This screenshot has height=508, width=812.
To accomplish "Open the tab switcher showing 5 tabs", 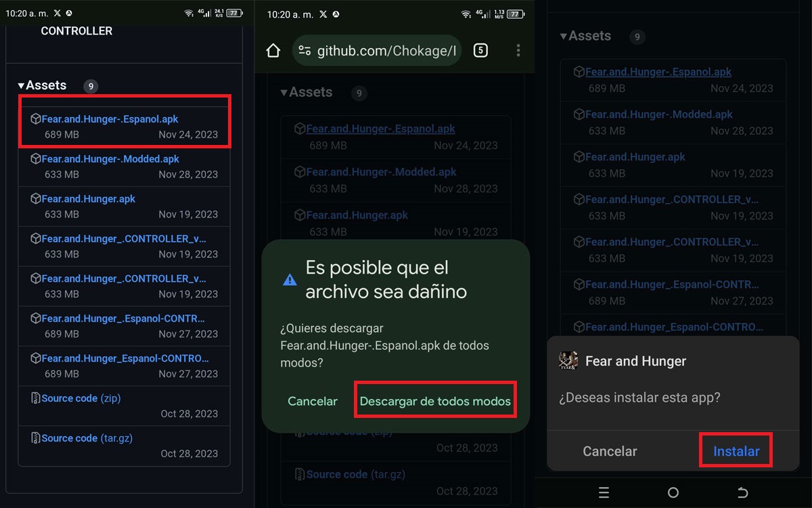I will [x=480, y=50].
